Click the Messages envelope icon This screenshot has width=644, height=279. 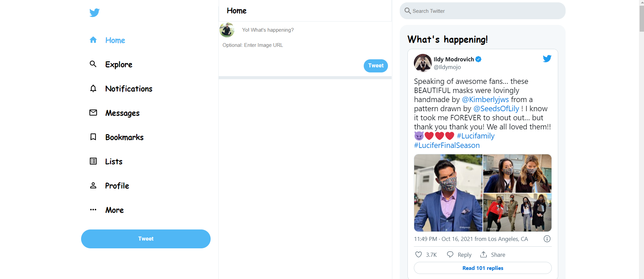[x=93, y=113]
